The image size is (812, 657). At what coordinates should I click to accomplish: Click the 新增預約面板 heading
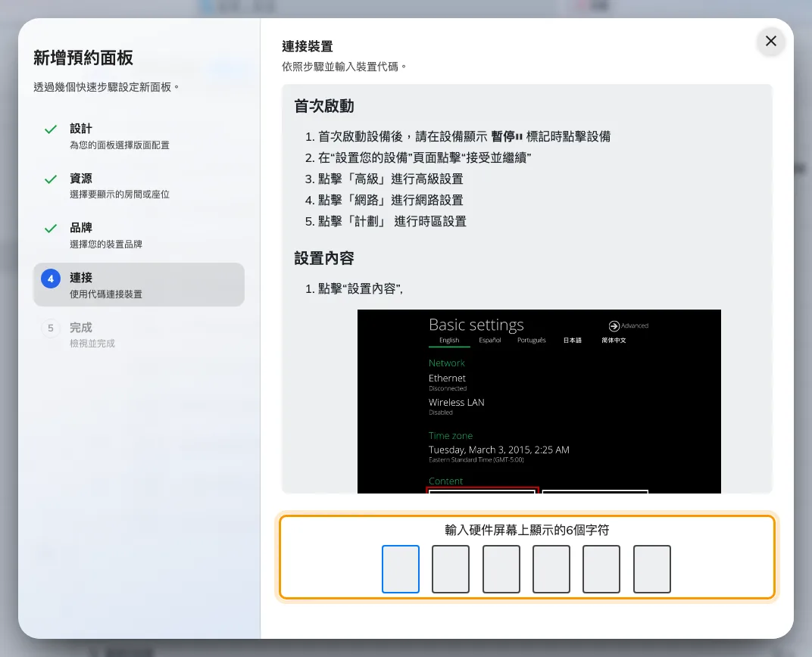[83, 58]
